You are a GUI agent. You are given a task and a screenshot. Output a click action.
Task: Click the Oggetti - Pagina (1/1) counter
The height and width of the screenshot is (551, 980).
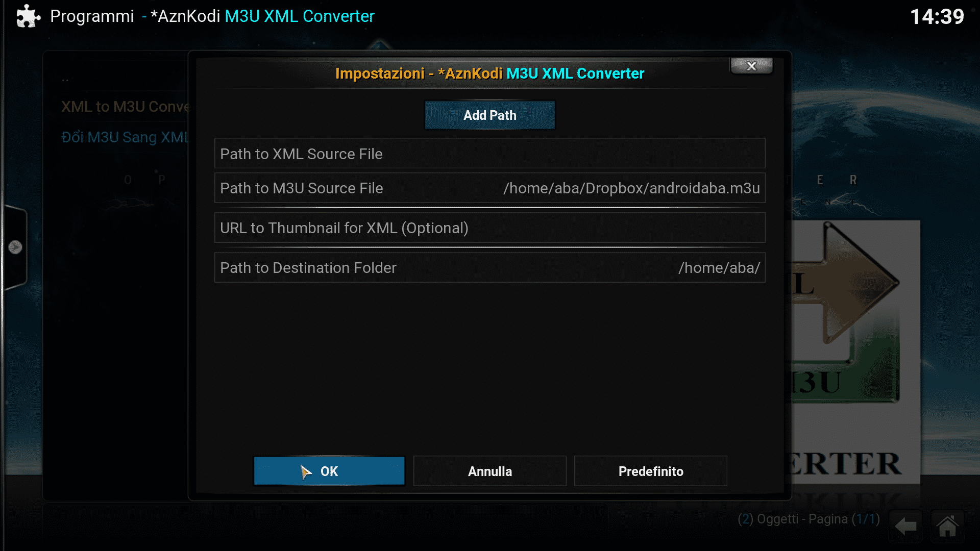[808, 519]
